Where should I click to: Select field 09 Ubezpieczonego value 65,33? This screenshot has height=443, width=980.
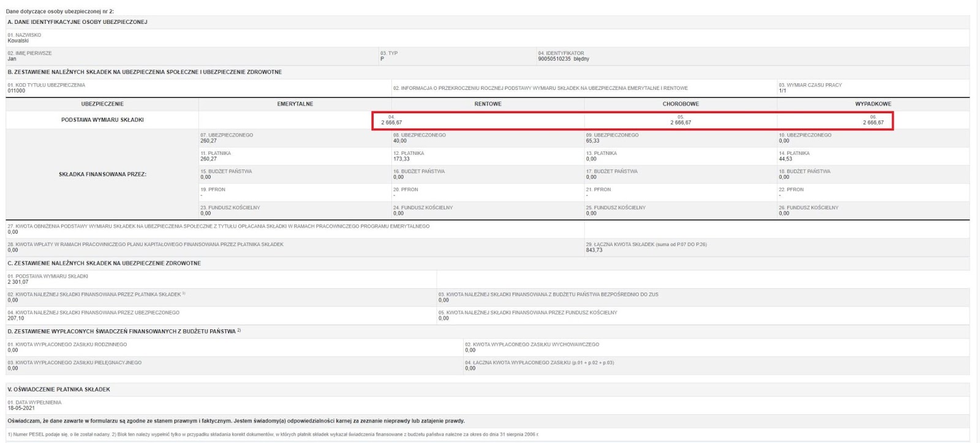pos(593,141)
